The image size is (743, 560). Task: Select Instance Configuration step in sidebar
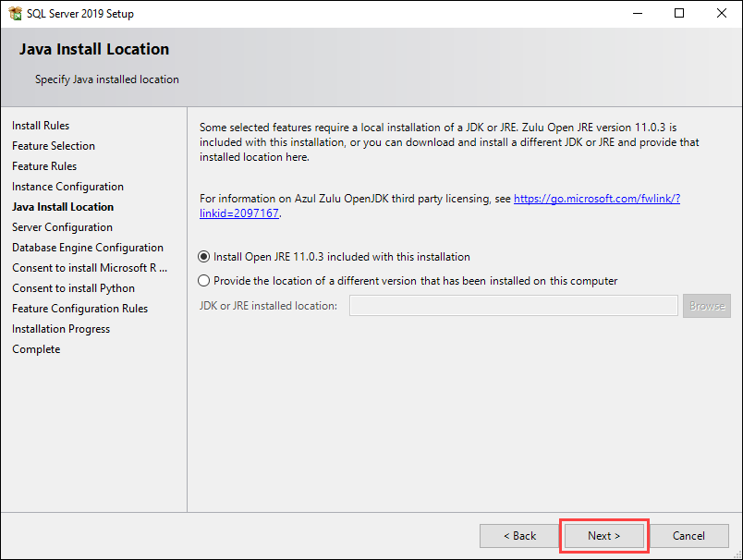pyautogui.click(x=67, y=187)
